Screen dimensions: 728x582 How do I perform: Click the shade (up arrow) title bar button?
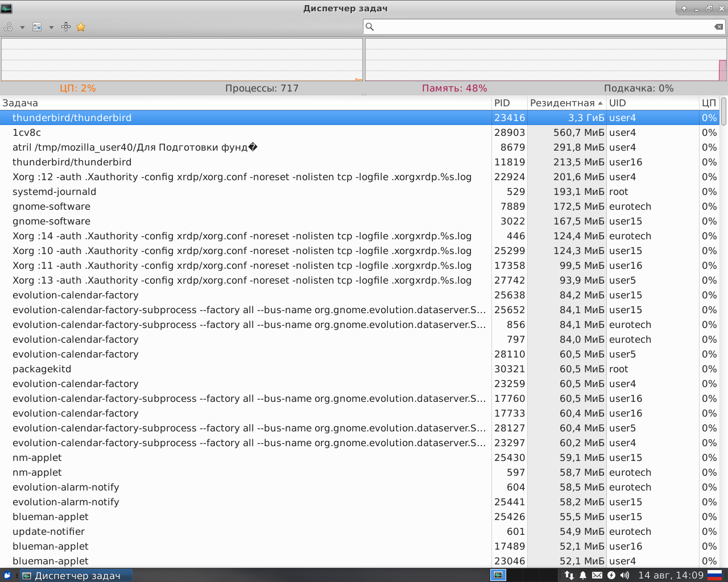point(684,9)
